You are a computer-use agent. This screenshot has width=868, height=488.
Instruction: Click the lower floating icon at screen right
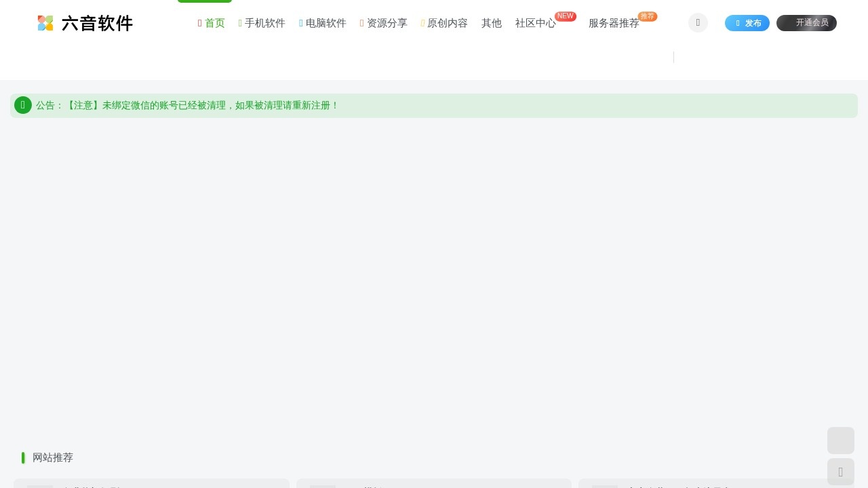(x=841, y=472)
